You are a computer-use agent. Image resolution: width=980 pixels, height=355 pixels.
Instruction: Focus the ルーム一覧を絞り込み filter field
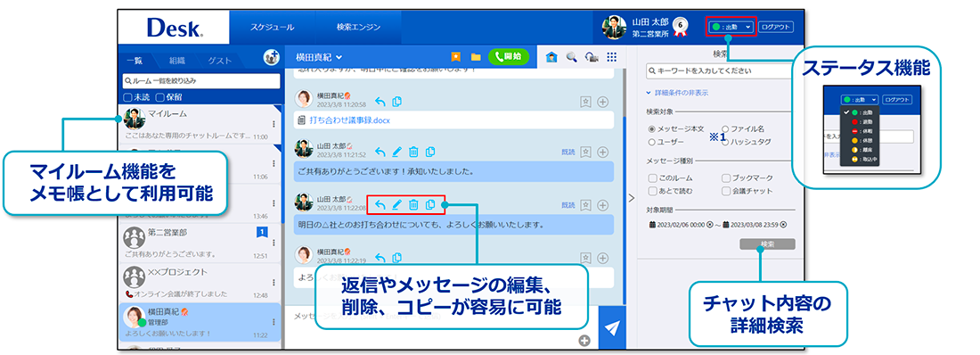click(201, 81)
